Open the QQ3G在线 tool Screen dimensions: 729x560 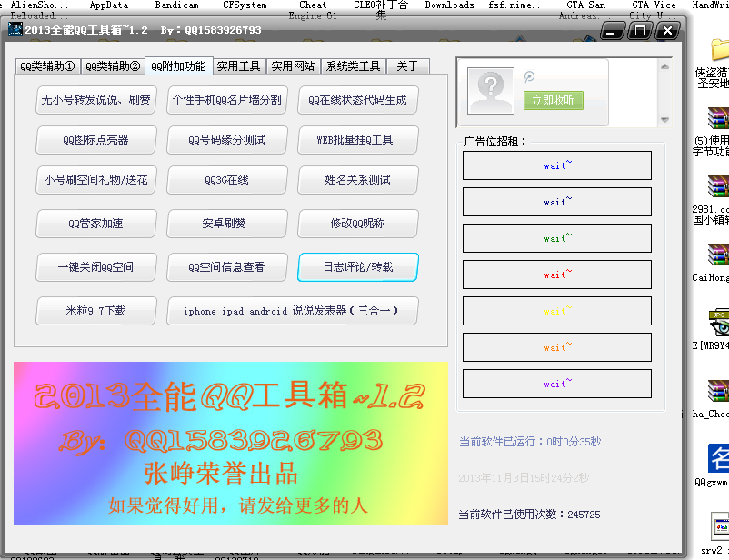[x=227, y=179]
